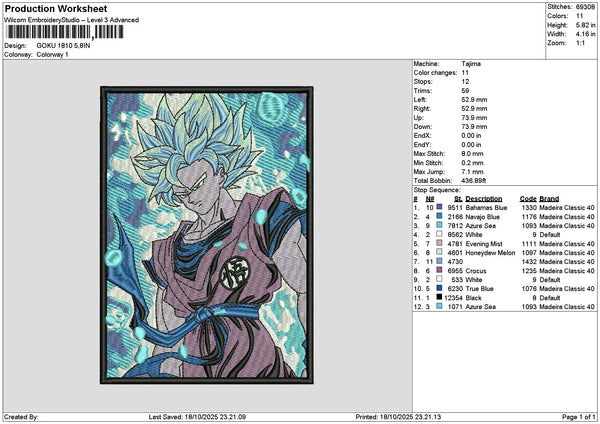
Task: Select the Azure Sea swatch in stop row 3
Action: pos(439,225)
